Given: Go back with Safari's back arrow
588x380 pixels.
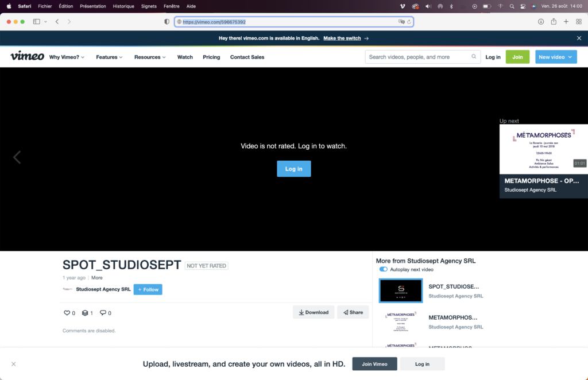Looking at the screenshot, I should [x=57, y=22].
